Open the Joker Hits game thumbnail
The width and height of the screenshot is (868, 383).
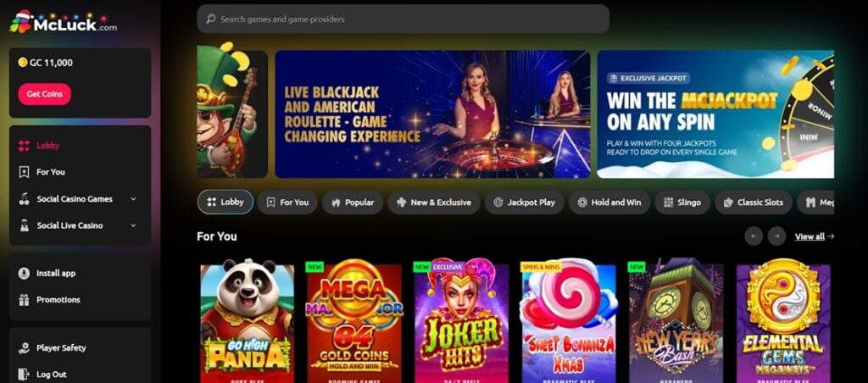pos(461,320)
